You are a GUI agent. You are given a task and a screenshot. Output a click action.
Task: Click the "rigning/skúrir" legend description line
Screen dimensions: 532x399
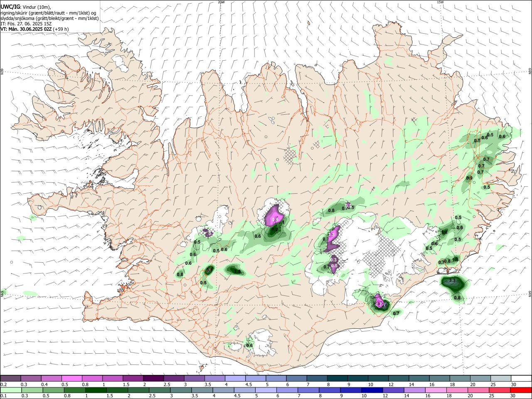(48, 12)
